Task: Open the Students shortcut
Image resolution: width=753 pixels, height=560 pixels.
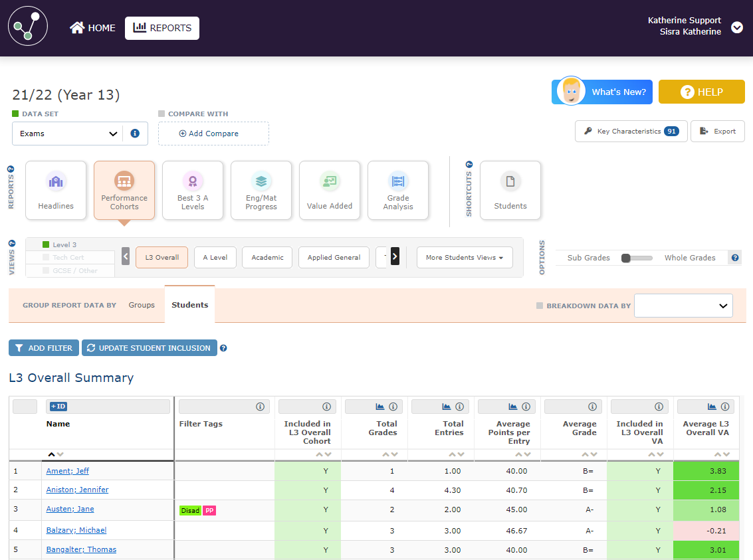Action: pos(510,190)
